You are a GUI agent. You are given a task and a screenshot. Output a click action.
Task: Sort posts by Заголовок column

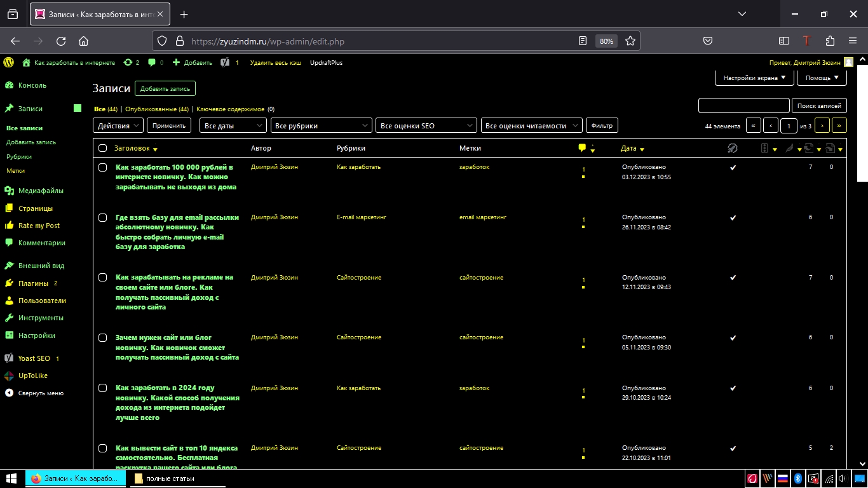coord(135,149)
